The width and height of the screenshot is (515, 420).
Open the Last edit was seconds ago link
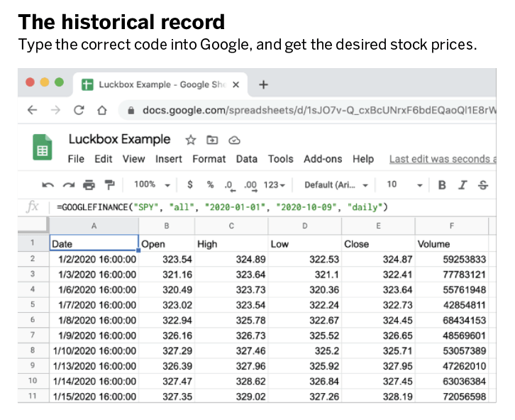tap(443, 159)
